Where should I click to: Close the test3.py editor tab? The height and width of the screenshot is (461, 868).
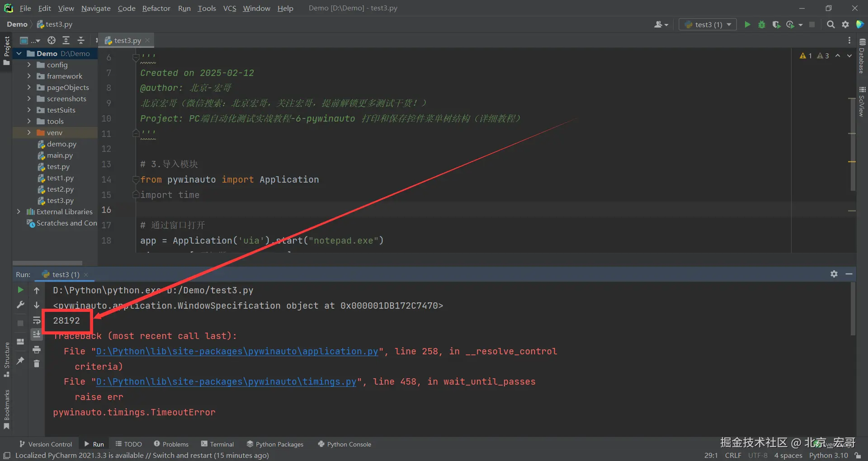pos(147,40)
